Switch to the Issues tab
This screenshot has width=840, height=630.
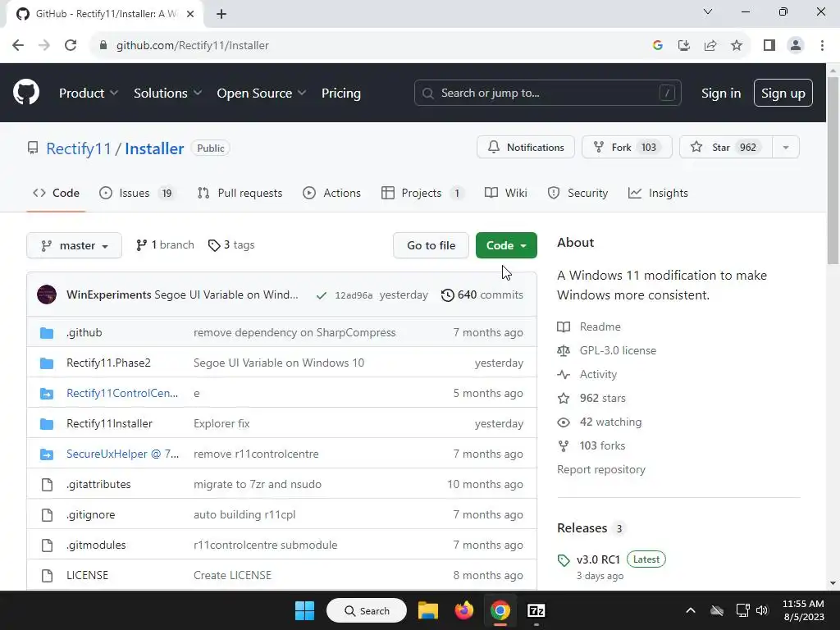tap(138, 193)
